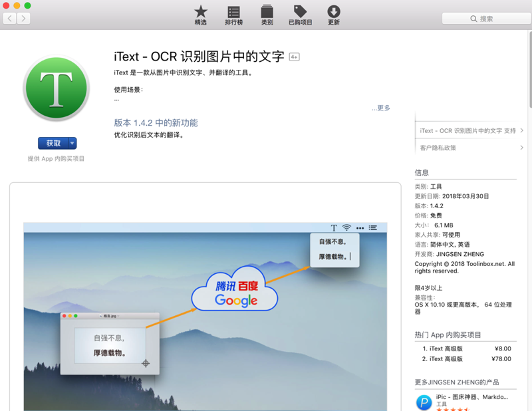The image size is (532, 411).
Task: Click the 热门 App 内购买项目 heading
Action: tap(448, 335)
